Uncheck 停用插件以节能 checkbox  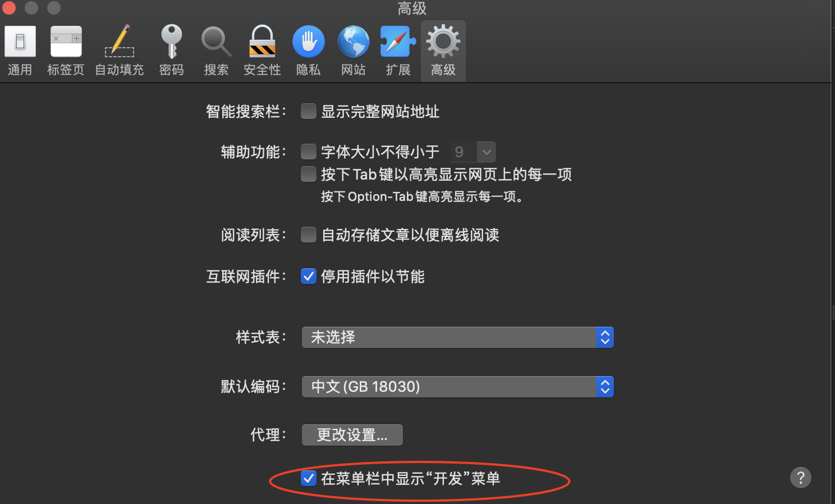[309, 276]
